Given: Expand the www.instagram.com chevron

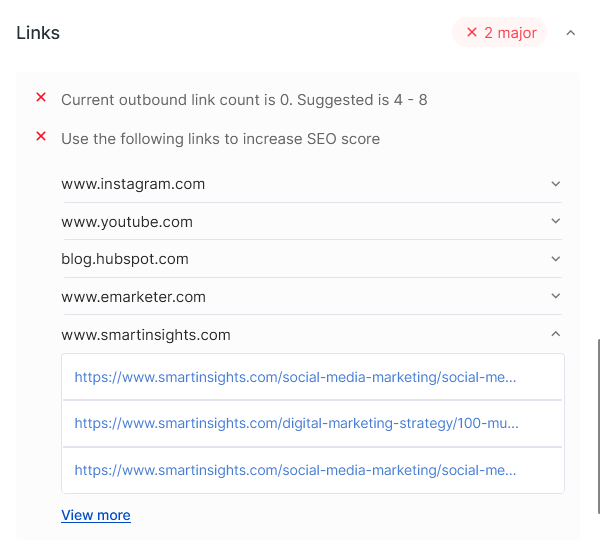Looking at the screenshot, I should point(556,184).
